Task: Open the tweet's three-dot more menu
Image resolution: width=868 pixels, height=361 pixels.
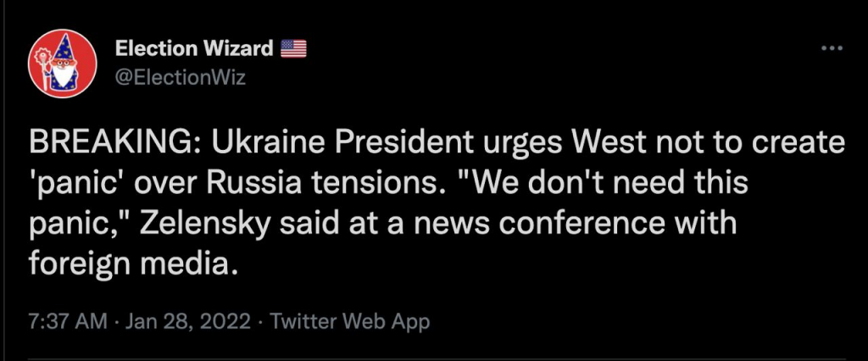Action: click(834, 49)
